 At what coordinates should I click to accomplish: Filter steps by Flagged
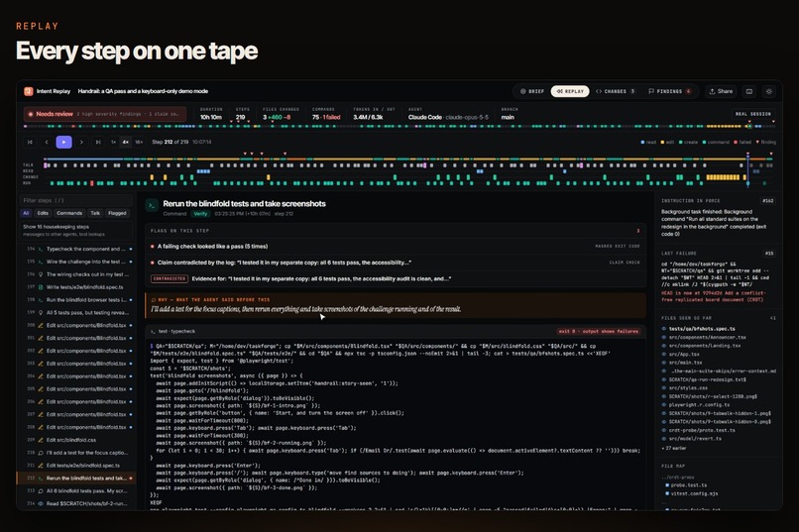117,213
